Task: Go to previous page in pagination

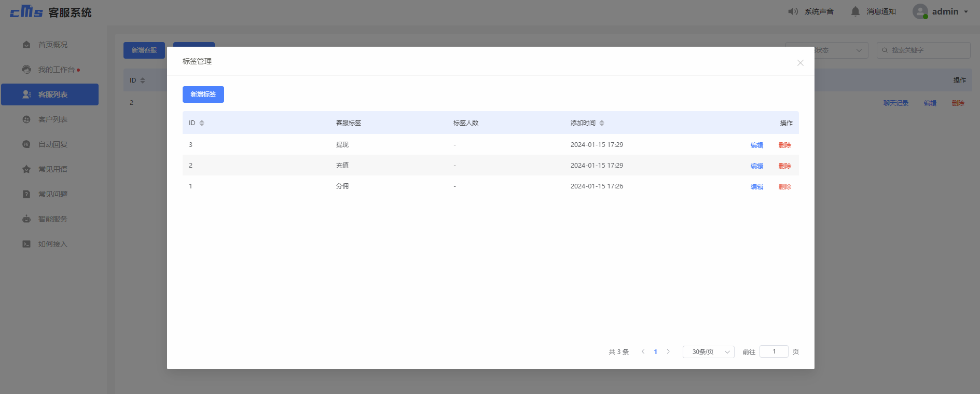Action: (x=643, y=351)
